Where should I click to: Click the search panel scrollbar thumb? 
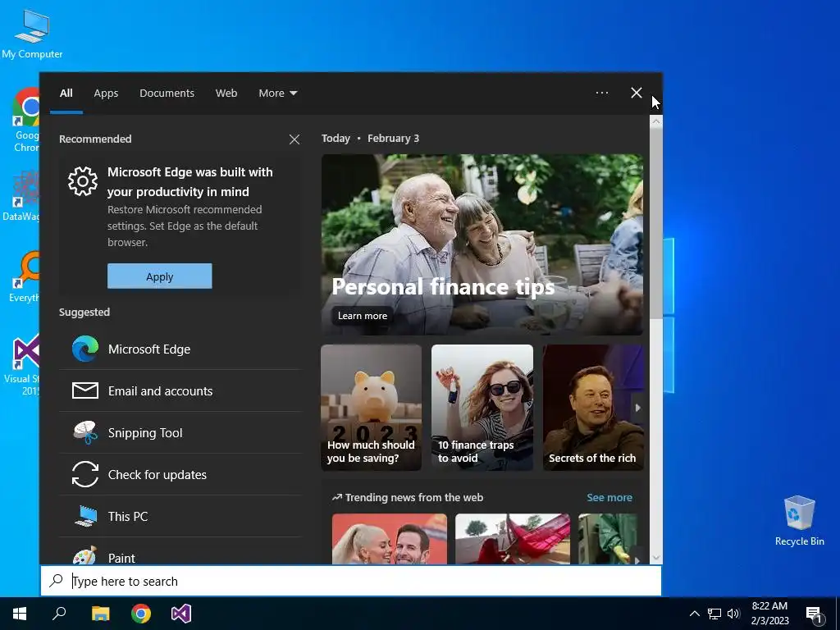[x=655, y=224]
